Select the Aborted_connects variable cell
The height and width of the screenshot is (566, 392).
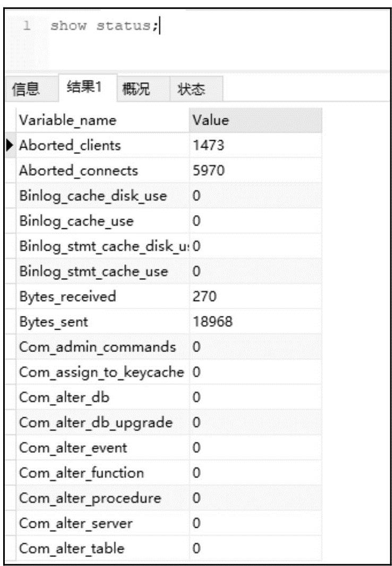(x=79, y=170)
